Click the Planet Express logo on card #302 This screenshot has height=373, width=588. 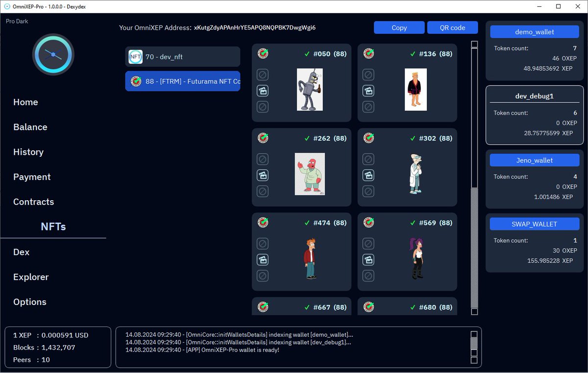[x=369, y=139]
